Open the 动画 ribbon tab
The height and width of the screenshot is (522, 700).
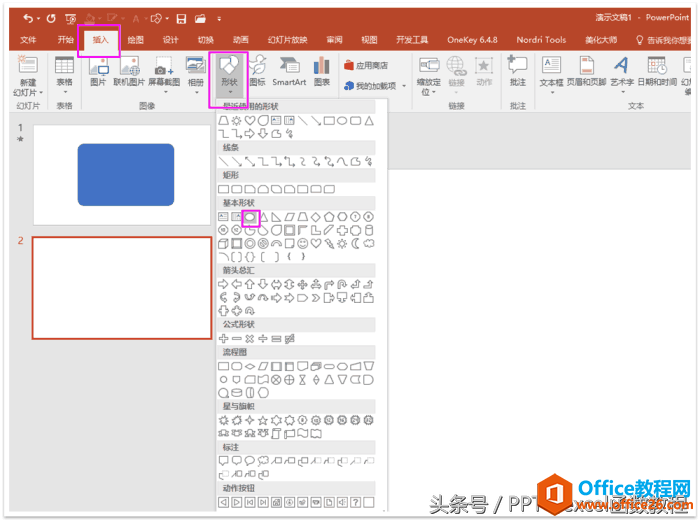[x=240, y=40]
